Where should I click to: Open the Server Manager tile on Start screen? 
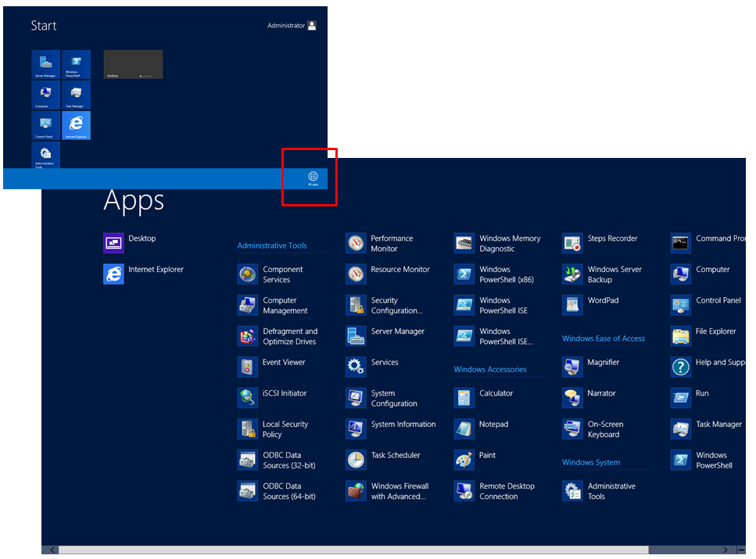coord(46,64)
